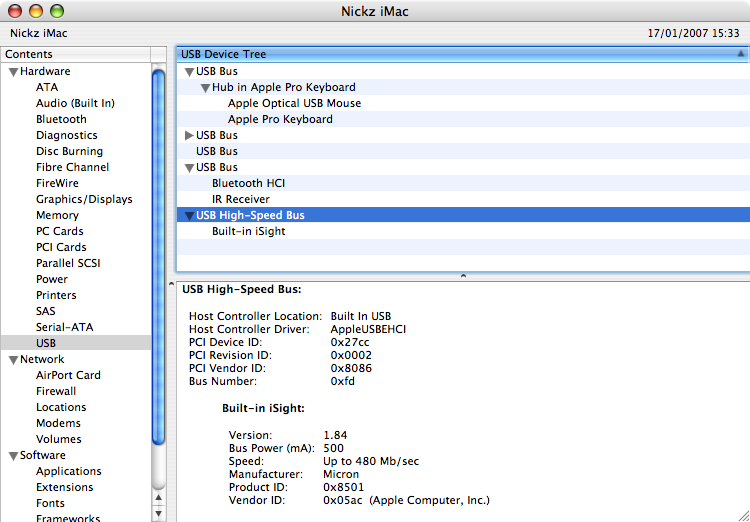
Task: Select Modems entry
Action: pyautogui.click(x=58, y=423)
